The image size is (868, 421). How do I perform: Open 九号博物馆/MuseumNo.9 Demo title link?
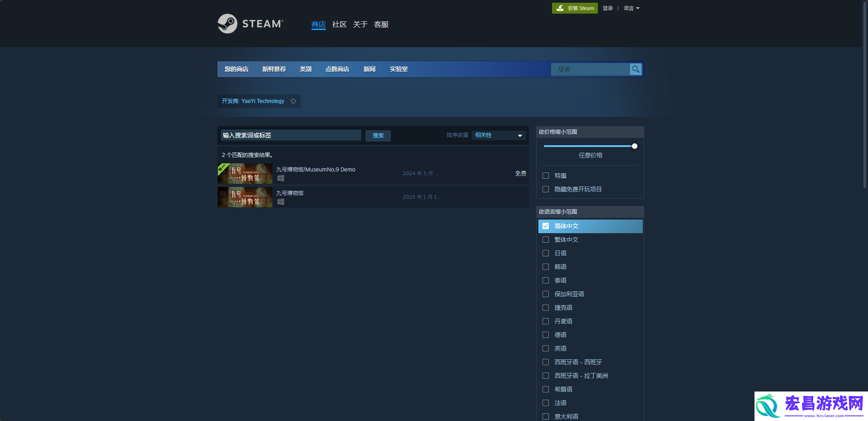316,170
